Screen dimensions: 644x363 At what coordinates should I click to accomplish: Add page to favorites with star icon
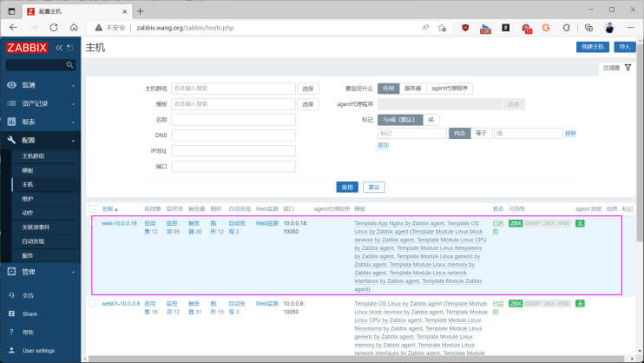click(x=443, y=28)
